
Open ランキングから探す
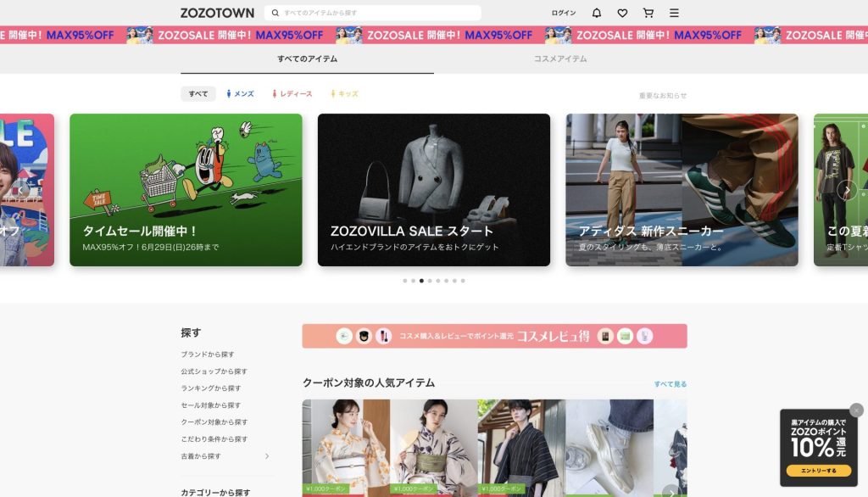211,388
